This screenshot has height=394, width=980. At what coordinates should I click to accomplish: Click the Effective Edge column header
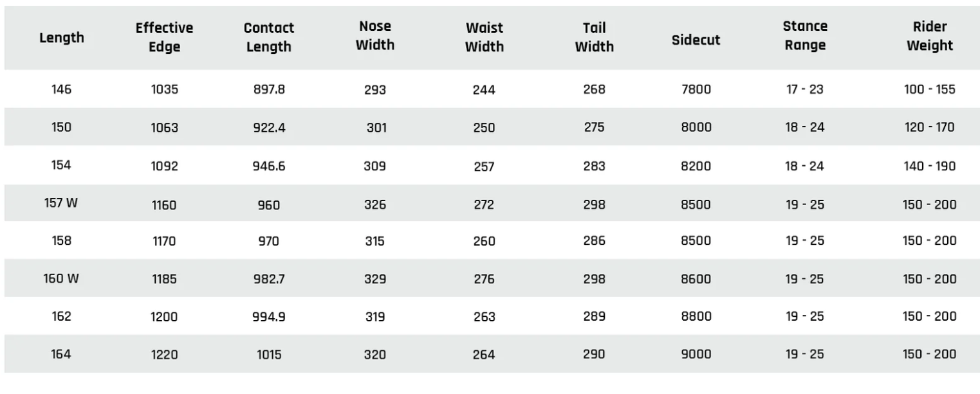click(164, 38)
